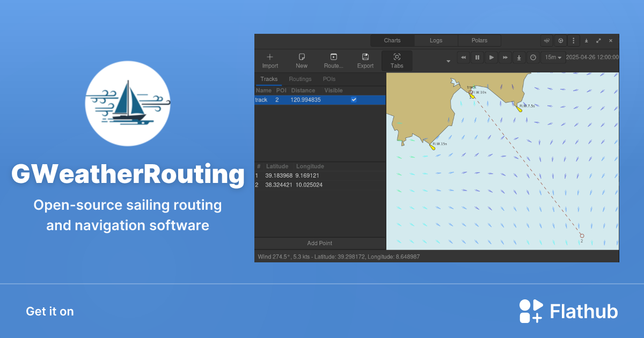Switch to the Polars tab
Screen dimensions: 644x338
pyautogui.click(x=479, y=40)
